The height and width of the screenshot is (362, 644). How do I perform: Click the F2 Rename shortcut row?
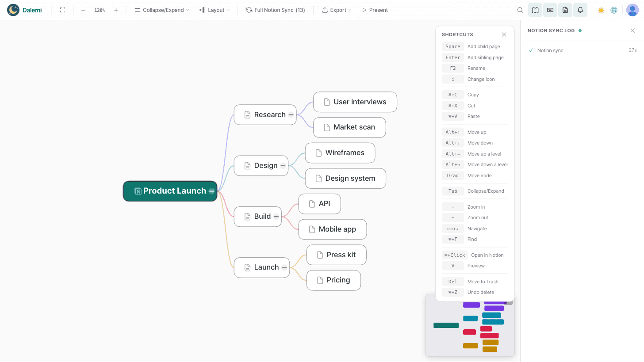[475, 68]
